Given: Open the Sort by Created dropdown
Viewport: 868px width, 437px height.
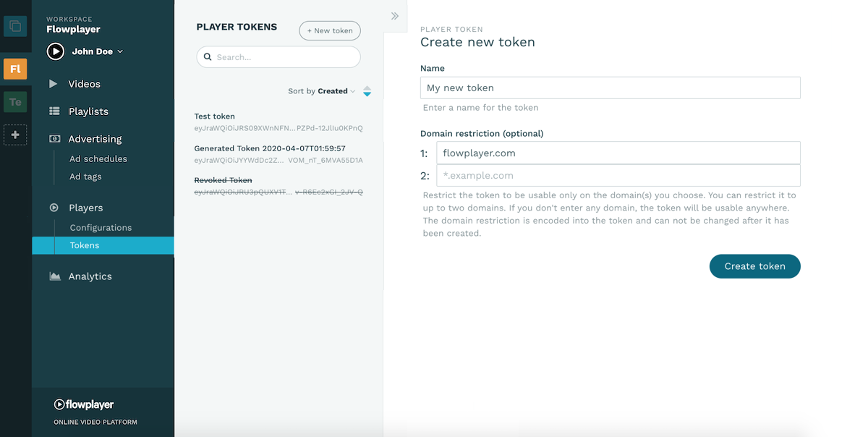Looking at the screenshot, I should (x=322, y=91).
